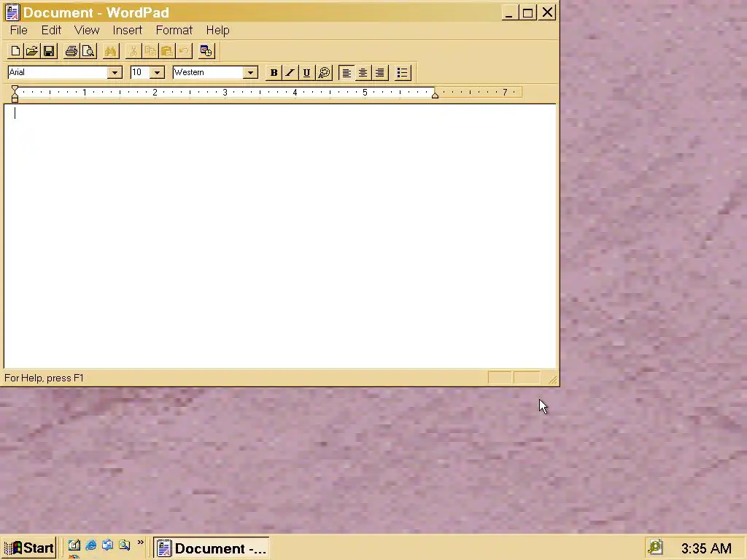Image resolution: width=747 pixels, height=560 pixels.
Task: Click inside the blank document area
Action: (280, 236)
